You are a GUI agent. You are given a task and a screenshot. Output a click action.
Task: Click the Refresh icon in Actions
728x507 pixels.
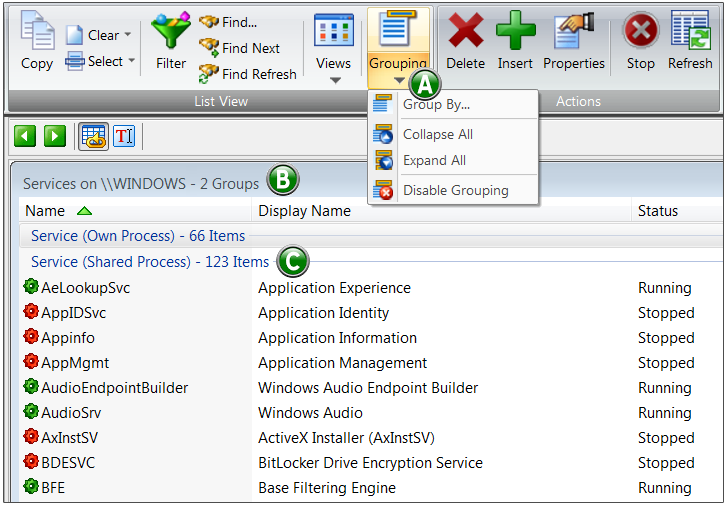coord(690,32)
